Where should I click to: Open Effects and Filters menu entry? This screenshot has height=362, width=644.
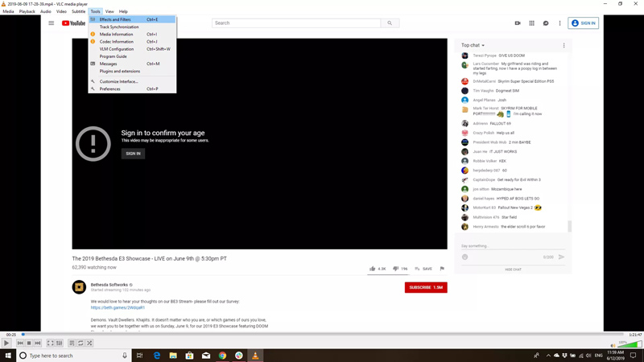[115, 19]
